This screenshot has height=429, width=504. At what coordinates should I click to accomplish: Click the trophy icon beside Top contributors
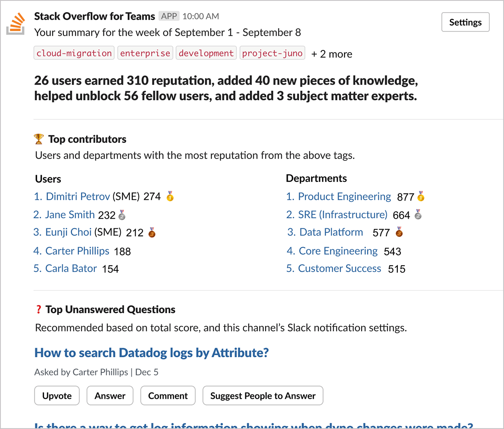click(x=39, y=139)
